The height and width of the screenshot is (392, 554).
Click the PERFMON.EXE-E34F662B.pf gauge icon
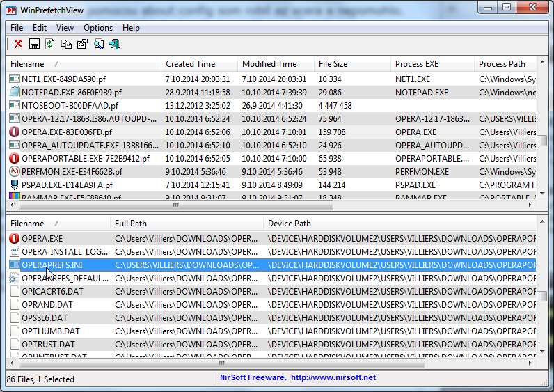[14, 171]
